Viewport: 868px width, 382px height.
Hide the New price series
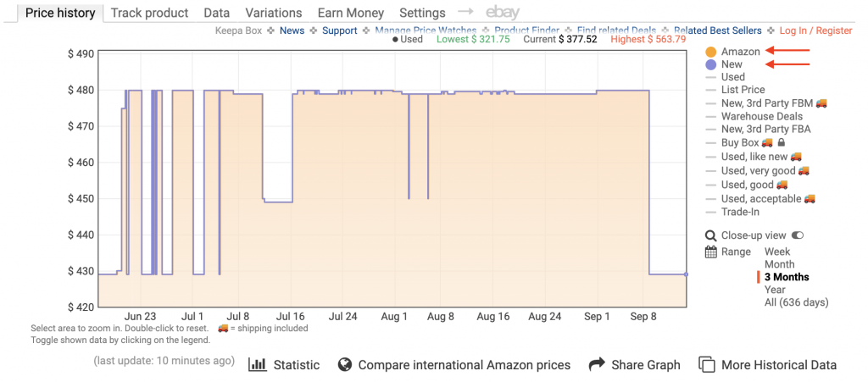pos(732,64)
